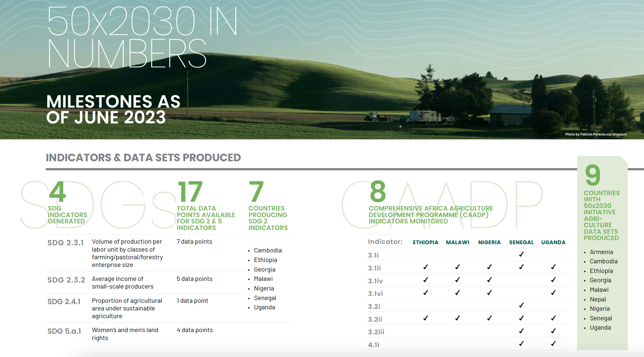Click Senegal's checkmark in row 3.1i
The height and width of the screenshot is (357, 644).
pos(521,254)
